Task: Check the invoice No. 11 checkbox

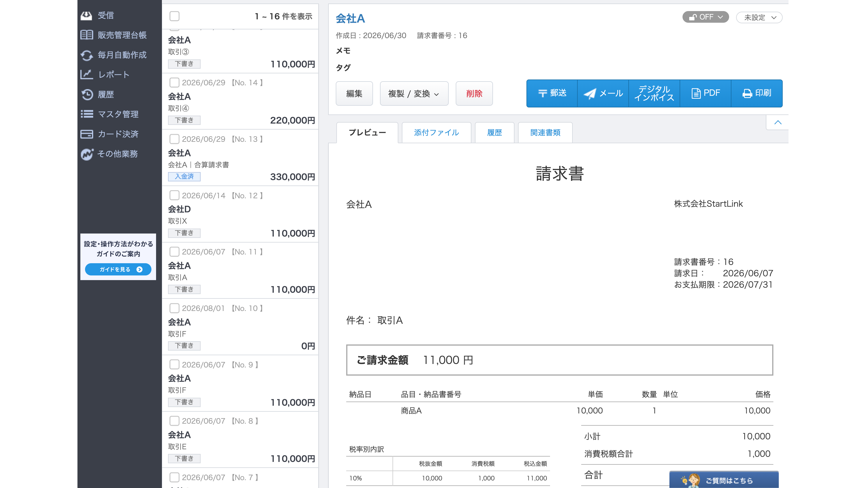Action: (174, 252)
